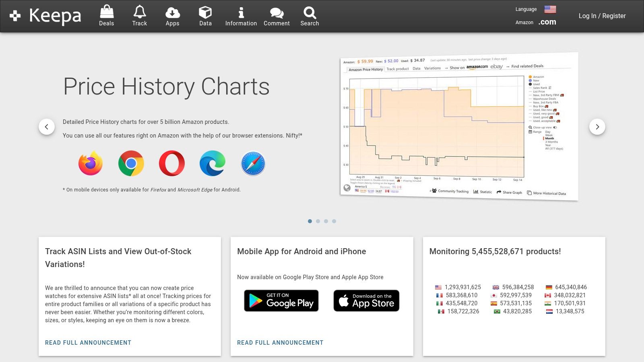Image resolution: width=644 pixels, height=362 pixels.
Task: Click the UK flag product count
Action: pos(513,287)
